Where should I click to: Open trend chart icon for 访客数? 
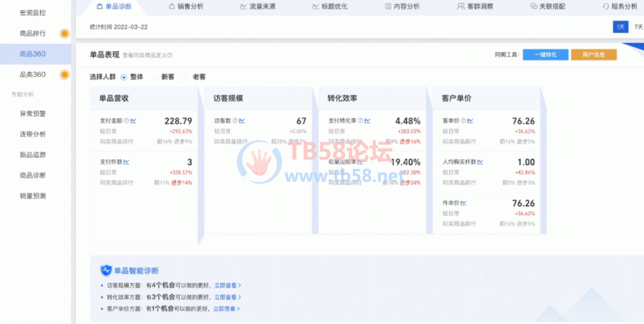point(242,121)
